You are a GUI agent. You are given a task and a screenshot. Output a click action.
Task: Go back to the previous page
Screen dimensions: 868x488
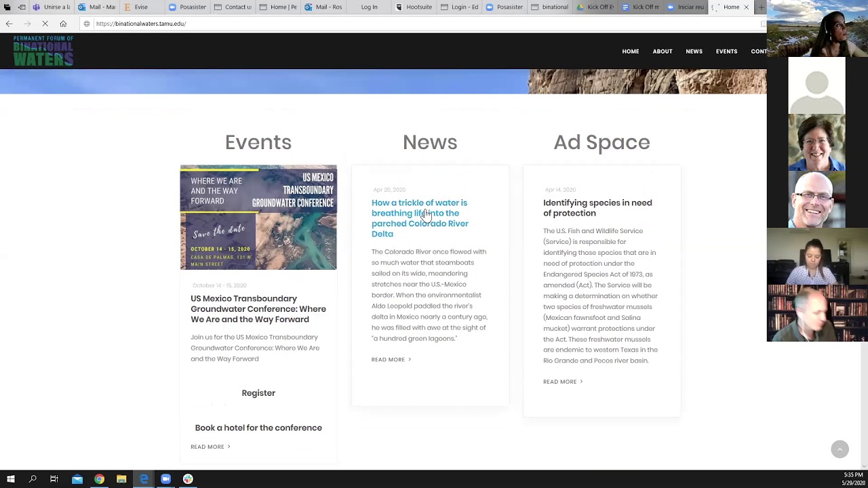[9, 24]
